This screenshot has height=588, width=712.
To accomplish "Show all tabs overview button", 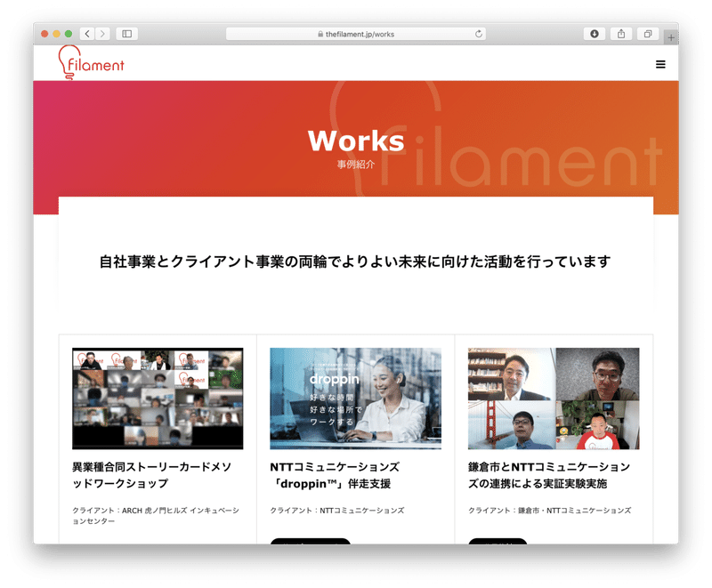I will (648, 34).
